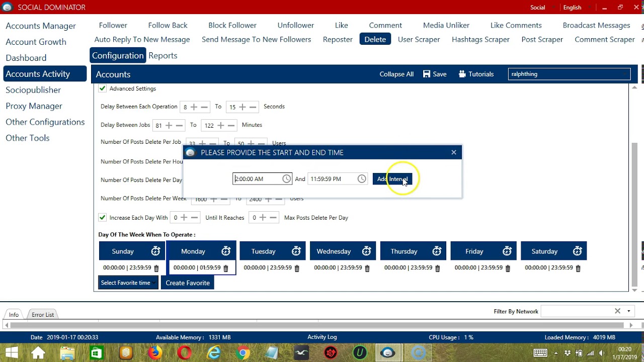
Task: Open the ralphthing account dropdown
Action: click(x=569, y=74)
